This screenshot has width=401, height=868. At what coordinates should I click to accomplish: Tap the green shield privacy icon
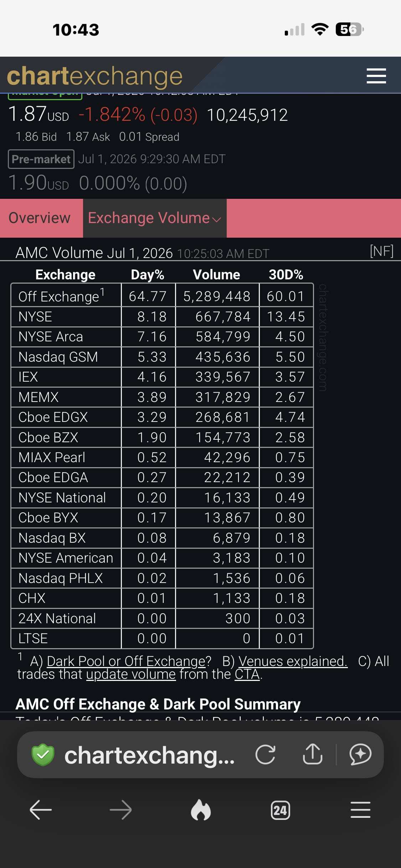click(x=43, y=755)
